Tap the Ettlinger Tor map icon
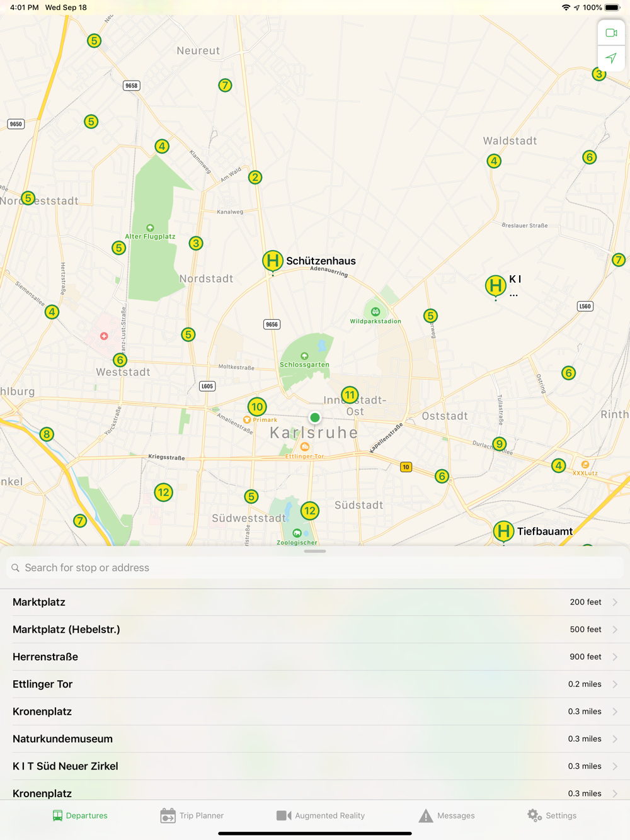This screenshot has height=840, width=630. click(305, 446)
